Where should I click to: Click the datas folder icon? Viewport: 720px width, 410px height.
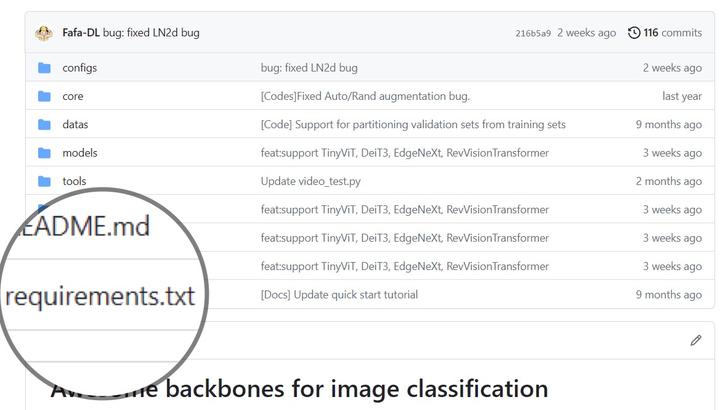(44, 125)
